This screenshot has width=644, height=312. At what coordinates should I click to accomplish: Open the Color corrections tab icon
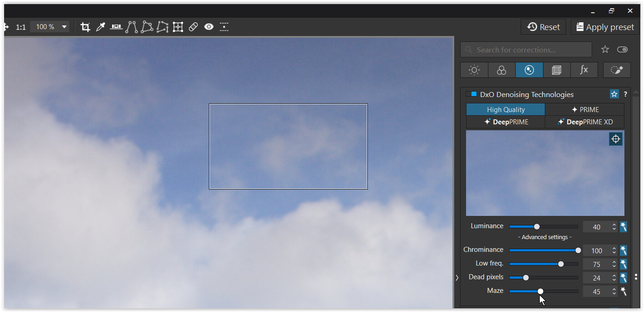tap(502, 70)
